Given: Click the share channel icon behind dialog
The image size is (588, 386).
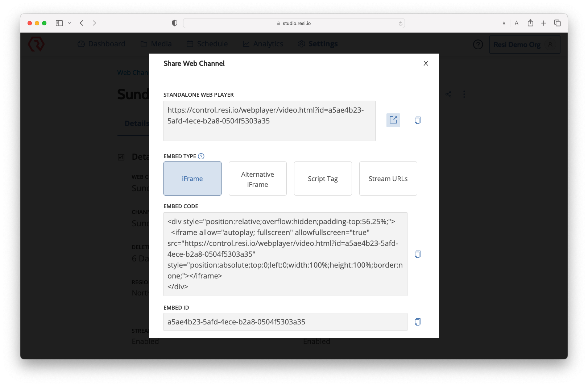Looking at the screenshot, I should coord(448,94).
